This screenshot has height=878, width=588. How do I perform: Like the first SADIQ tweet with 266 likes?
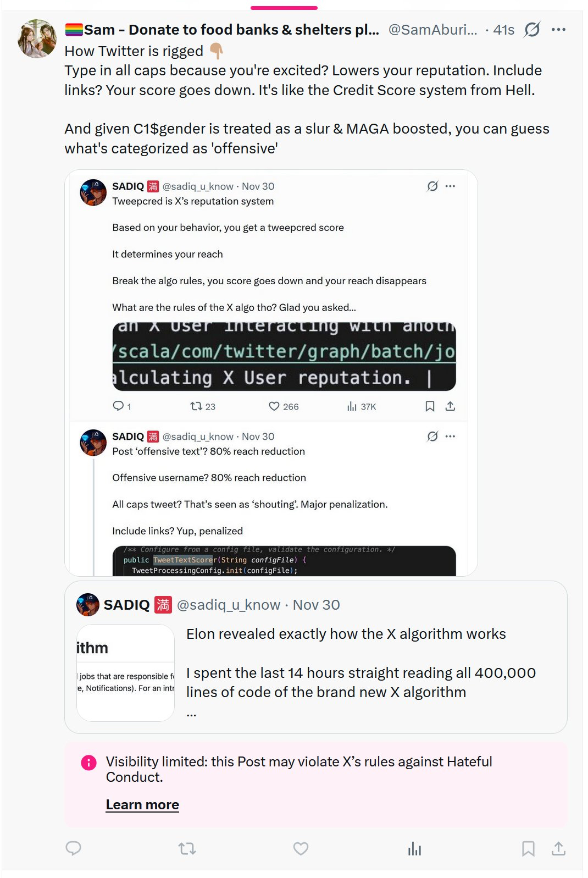274,406
